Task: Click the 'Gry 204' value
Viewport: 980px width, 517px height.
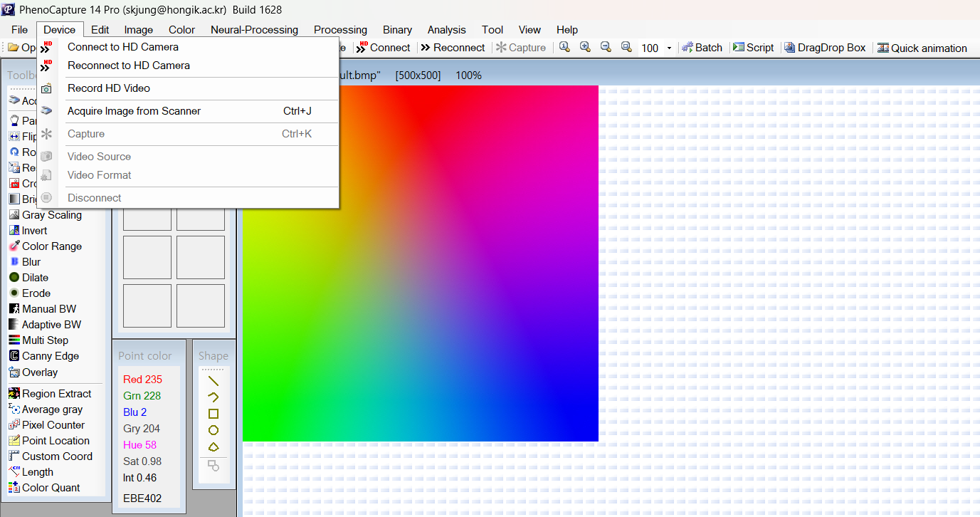Action: point(142,429)
